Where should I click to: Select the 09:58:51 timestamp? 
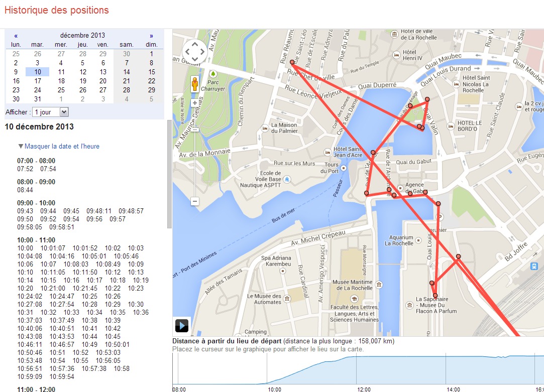click(62, 227)
